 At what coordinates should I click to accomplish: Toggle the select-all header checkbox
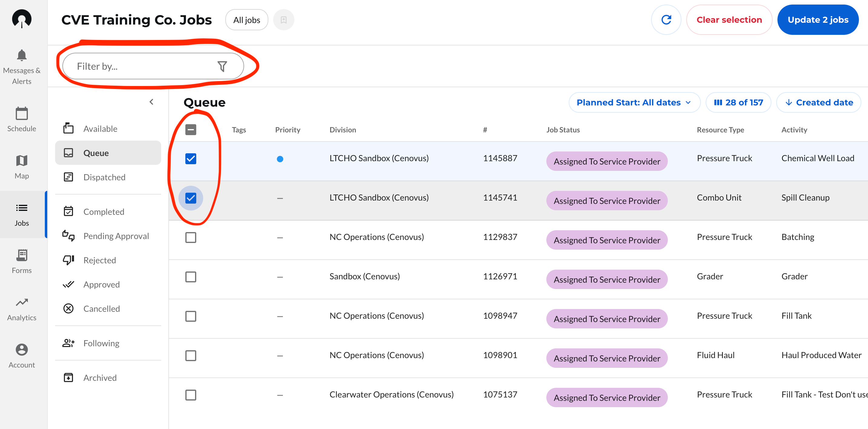click(191, 130)
